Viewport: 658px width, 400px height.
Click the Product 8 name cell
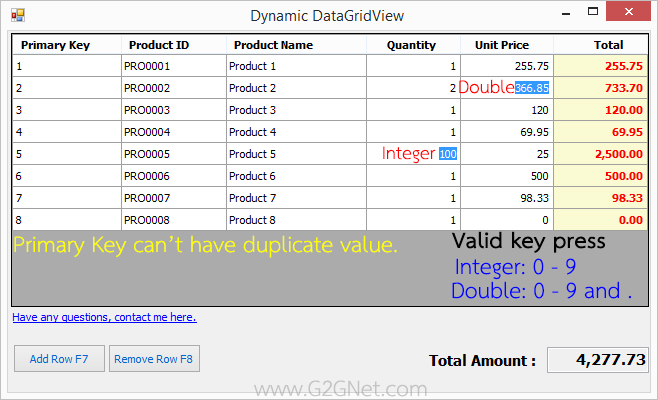(x=296, y=220)
